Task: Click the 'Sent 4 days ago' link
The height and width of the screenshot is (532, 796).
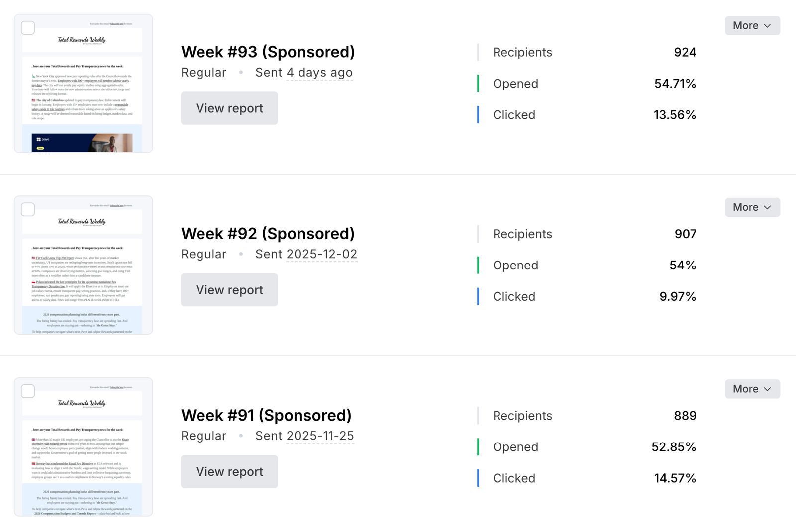Action: [320, 72]
